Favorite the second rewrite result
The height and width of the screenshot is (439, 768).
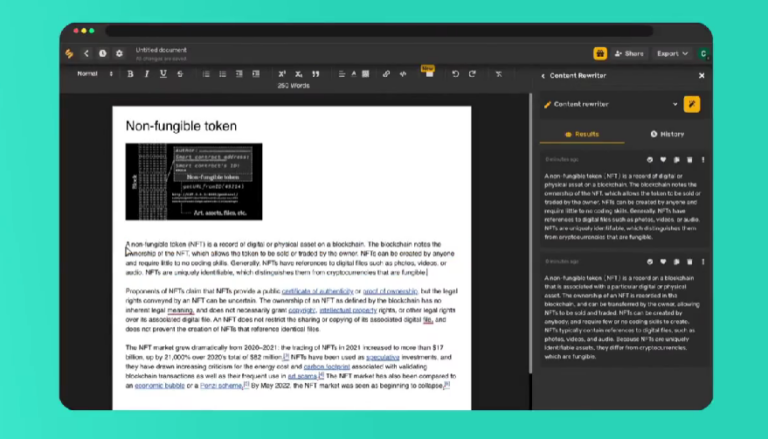coord(663,262)
